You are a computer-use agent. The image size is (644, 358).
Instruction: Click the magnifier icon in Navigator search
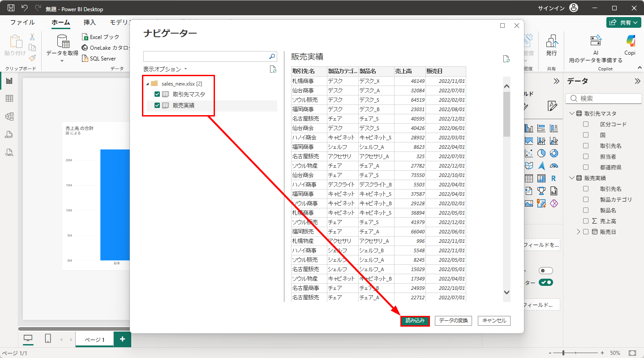click(x=272, y=56)
